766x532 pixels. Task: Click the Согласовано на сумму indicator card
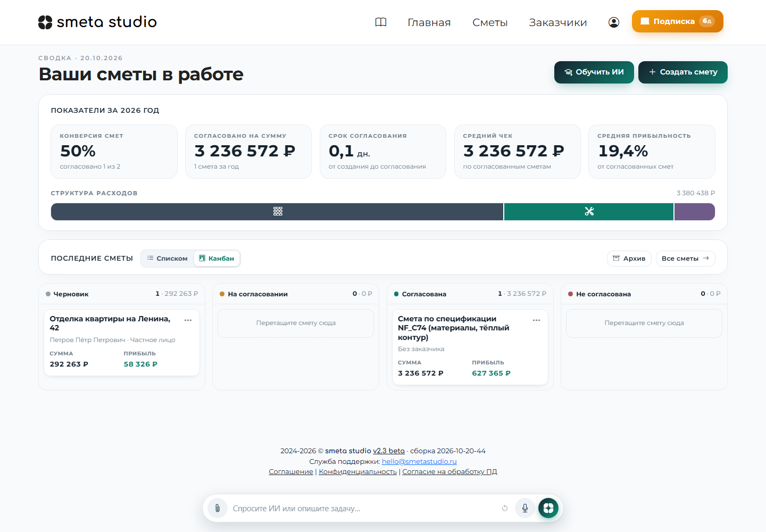click(248, 152)
